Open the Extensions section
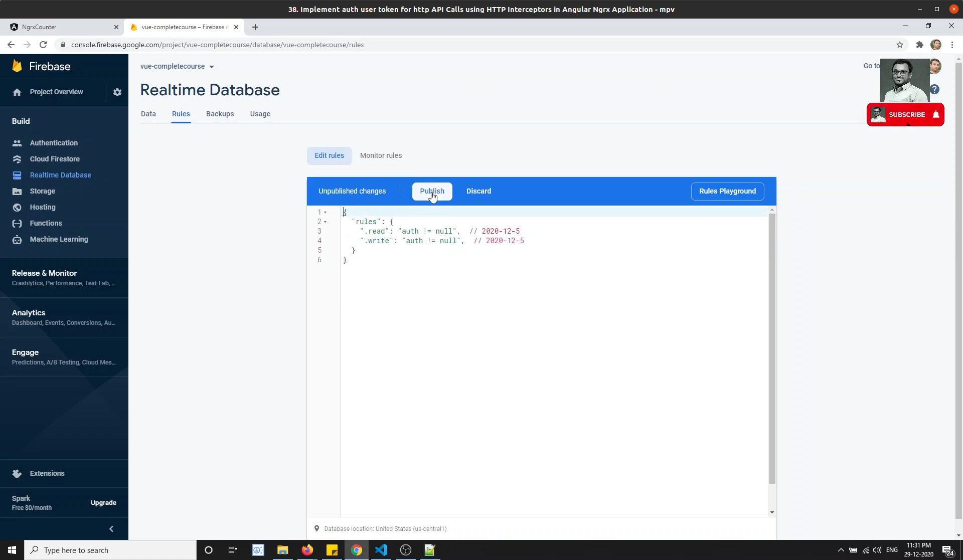The height and width of the screenshot is (560, 963). point(47,473)
